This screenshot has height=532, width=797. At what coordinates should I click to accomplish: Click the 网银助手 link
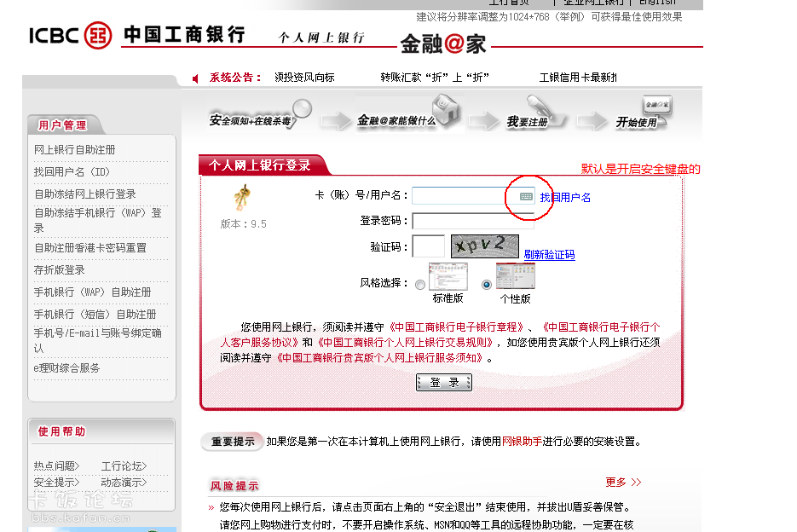point(522,441)
